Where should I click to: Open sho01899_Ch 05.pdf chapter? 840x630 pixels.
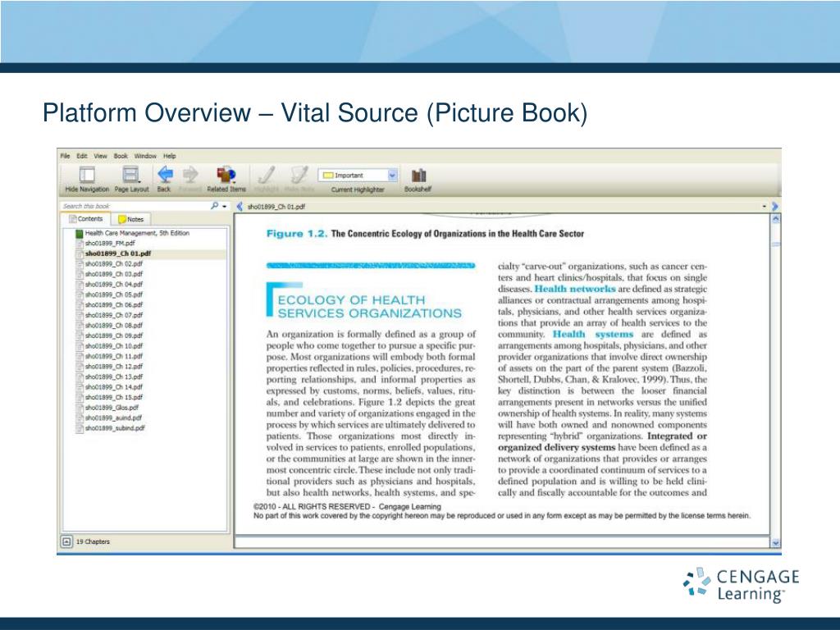[110, 294]
